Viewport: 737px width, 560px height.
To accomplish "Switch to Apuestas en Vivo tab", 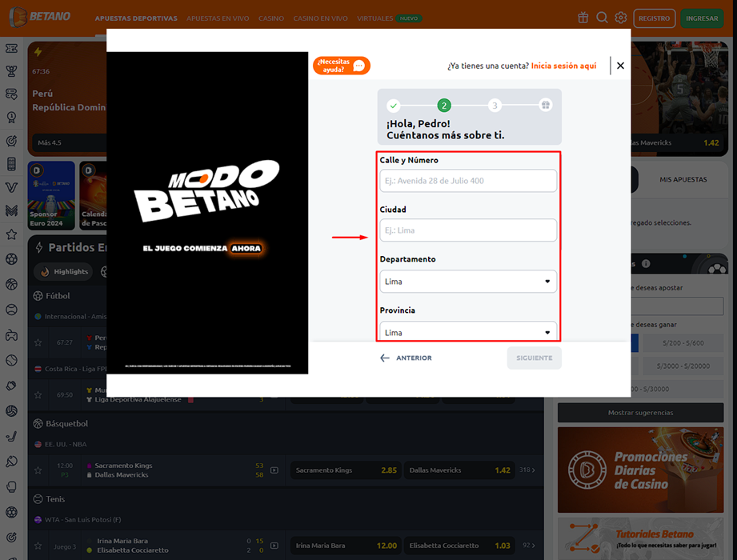I will tap(218, 18).
